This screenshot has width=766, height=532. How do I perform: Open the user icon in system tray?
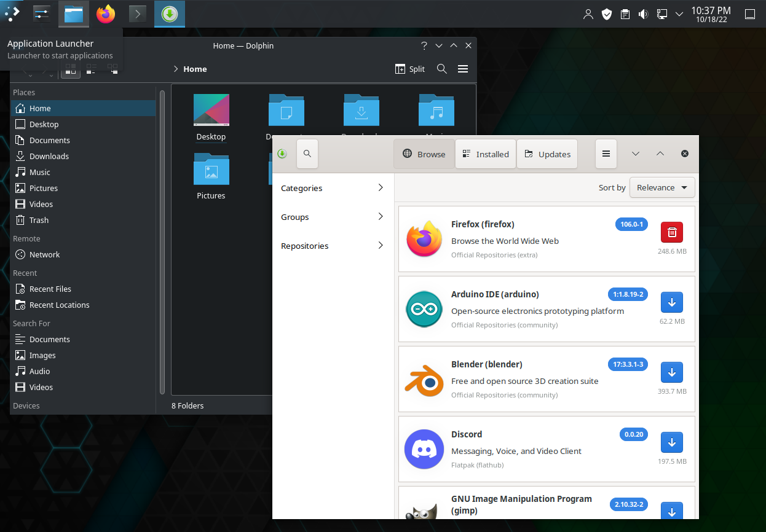(588, 14)
